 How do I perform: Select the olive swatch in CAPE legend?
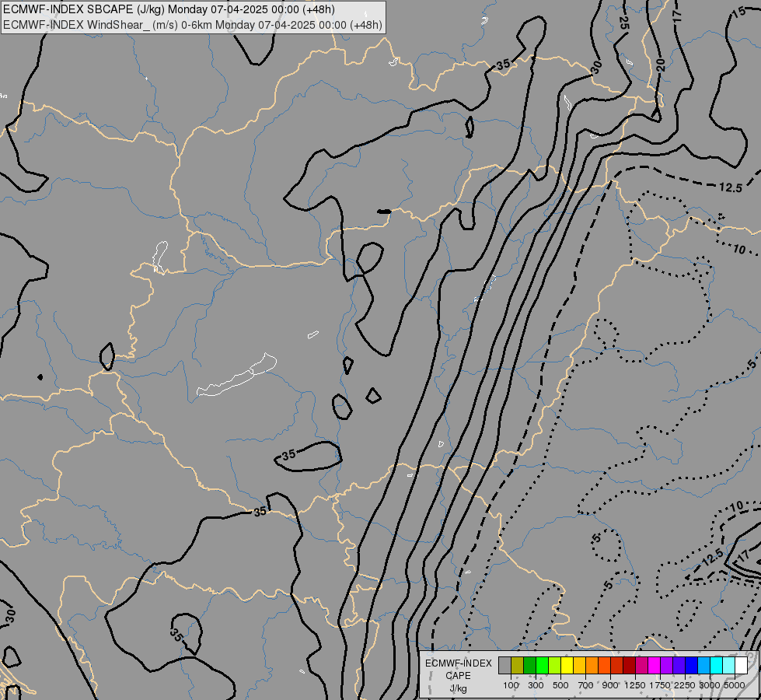(518, 665)
